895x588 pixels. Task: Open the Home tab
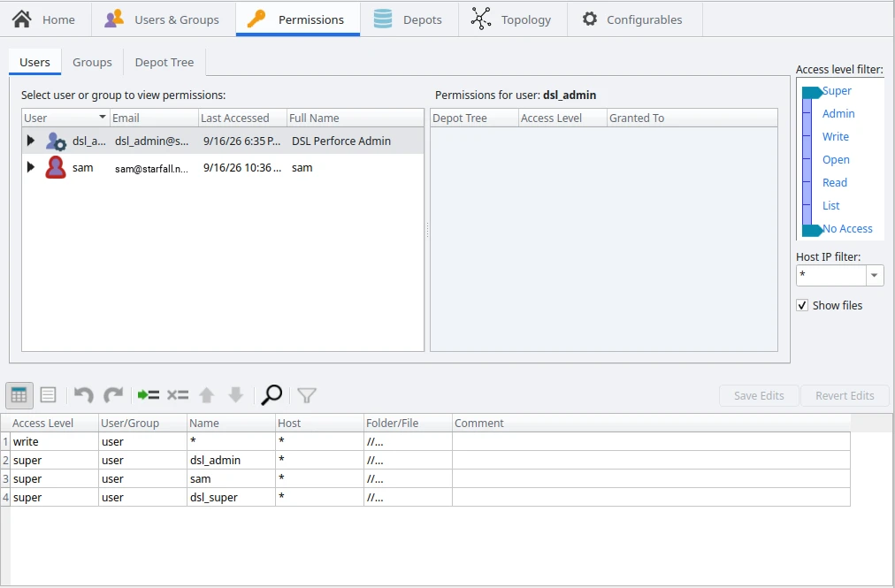[45, 19]
